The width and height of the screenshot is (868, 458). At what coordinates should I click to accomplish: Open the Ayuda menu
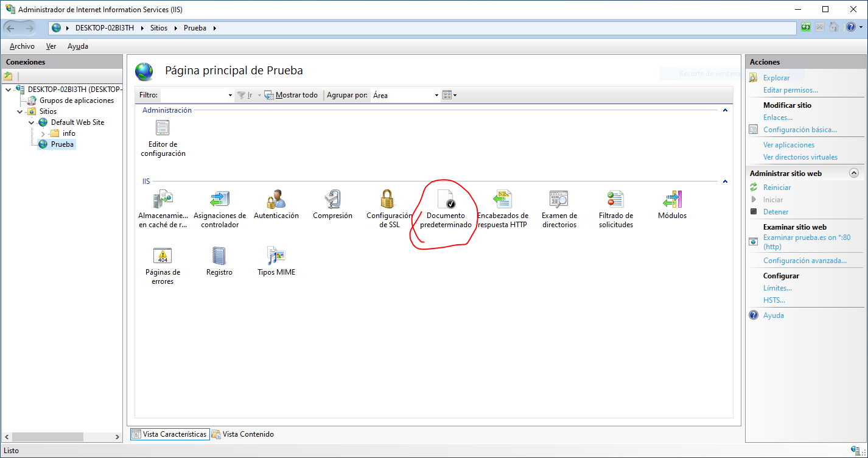(78, 46)
